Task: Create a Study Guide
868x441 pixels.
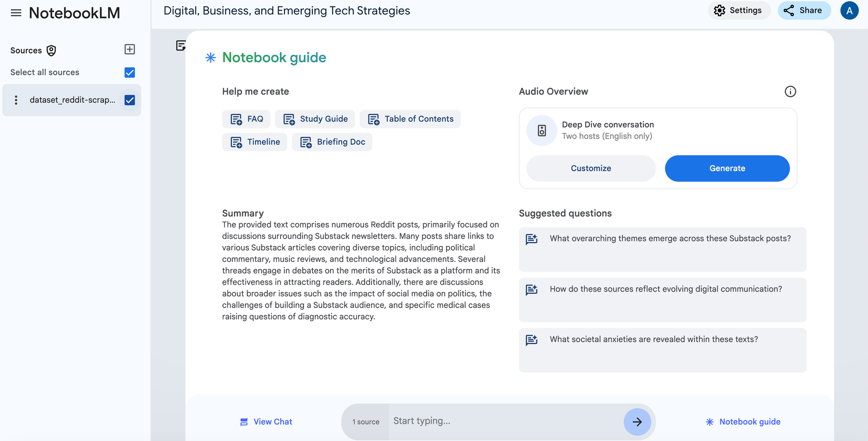Action: click(315, 119)
